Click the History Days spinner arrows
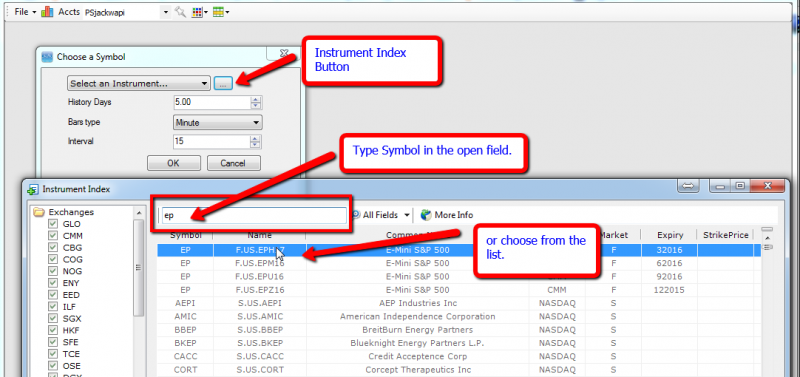This screenshot has height=377, width=800. coord(256,103)
